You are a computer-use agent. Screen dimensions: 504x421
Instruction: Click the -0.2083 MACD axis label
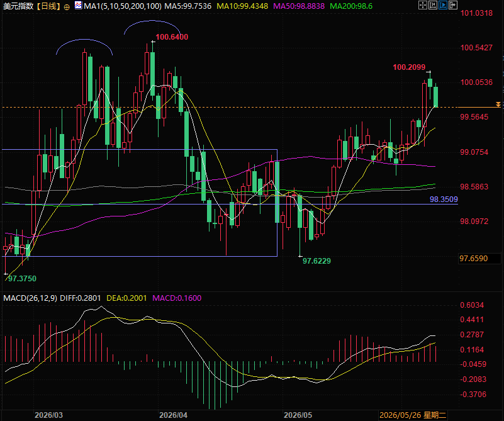point(473,379)
